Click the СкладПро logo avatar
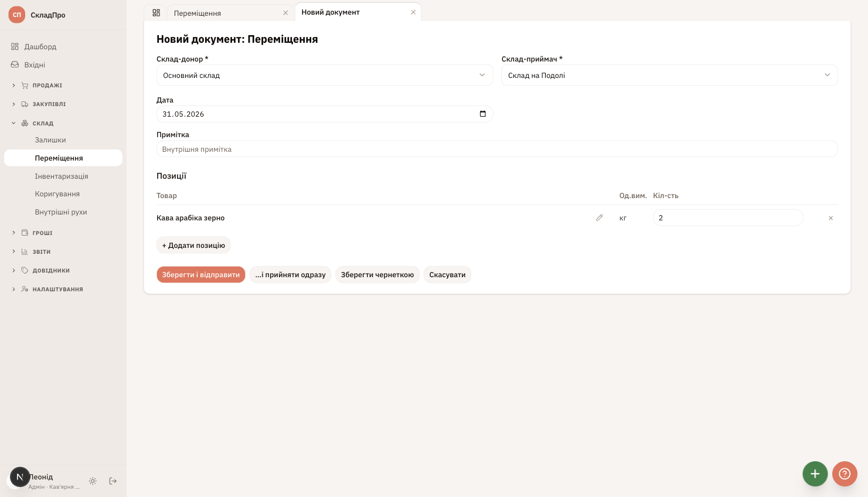The height and width of the screenshot is (497, 868). 16,15
